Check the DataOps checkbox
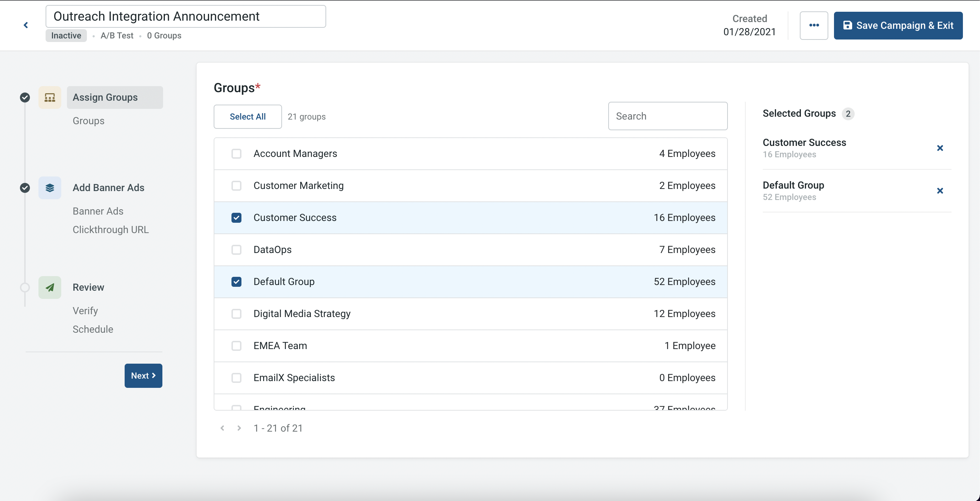The image size is (980, 501). tap(236, 250)
